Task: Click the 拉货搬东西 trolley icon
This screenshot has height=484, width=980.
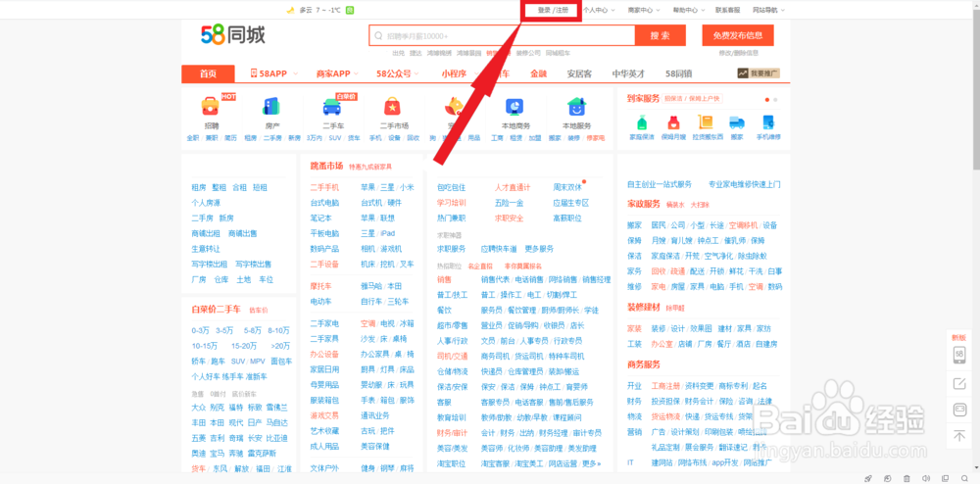Action: [706, 122]
